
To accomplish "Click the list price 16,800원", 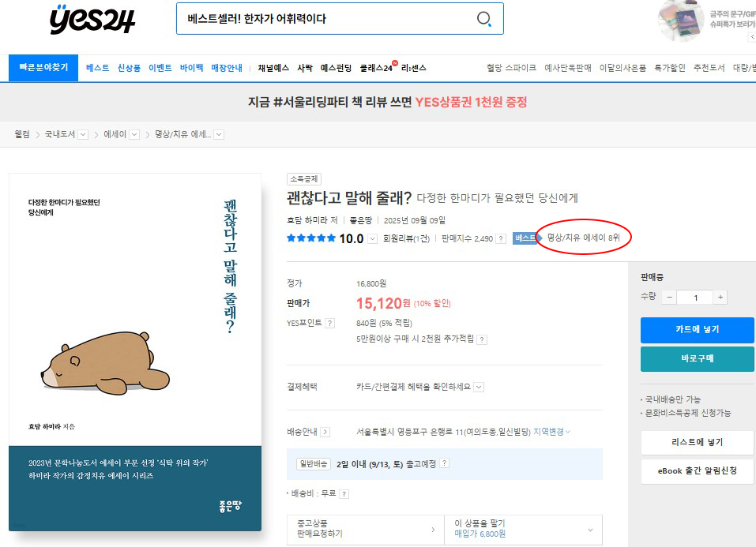I will tap(371, 283).
